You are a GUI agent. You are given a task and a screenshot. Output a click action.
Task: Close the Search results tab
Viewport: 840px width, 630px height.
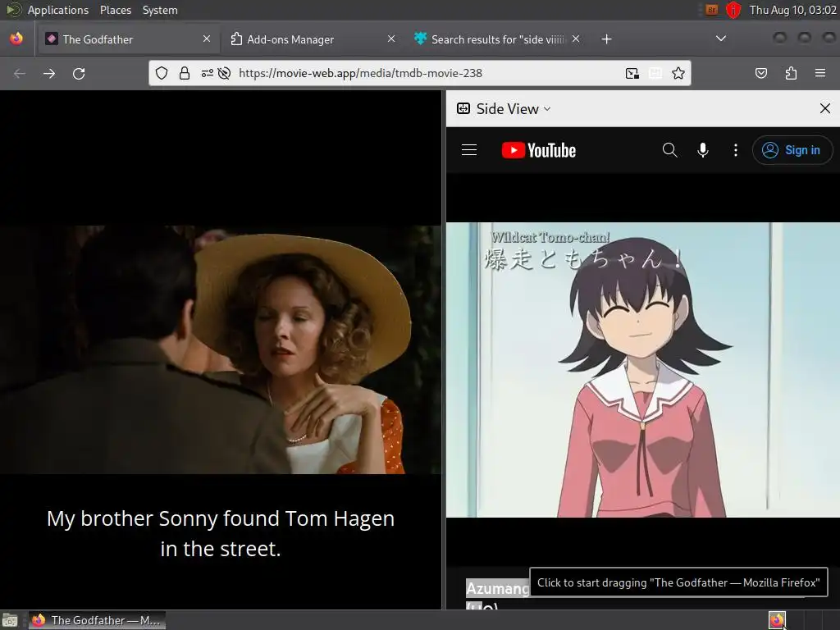(x=575, y=39)
